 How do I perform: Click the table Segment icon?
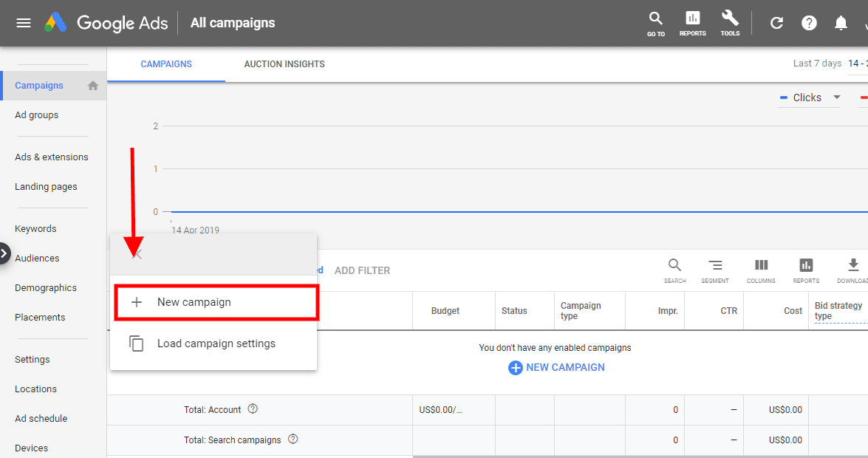715,270
